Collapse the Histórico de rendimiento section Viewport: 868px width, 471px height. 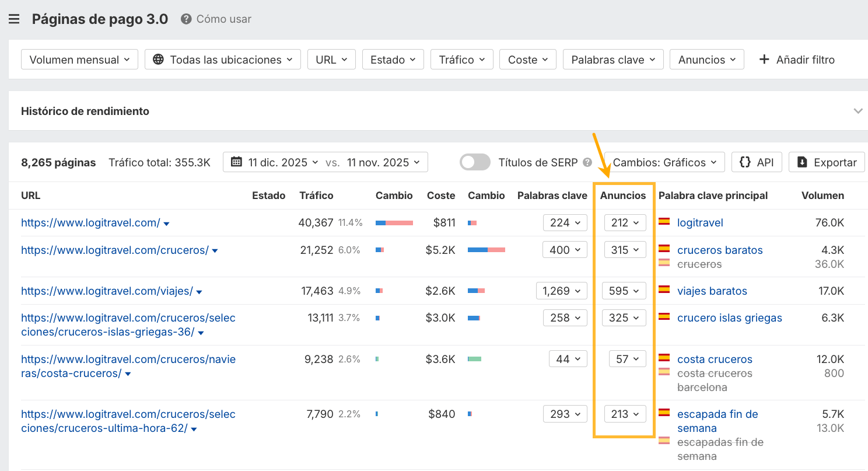pos(858,110)
